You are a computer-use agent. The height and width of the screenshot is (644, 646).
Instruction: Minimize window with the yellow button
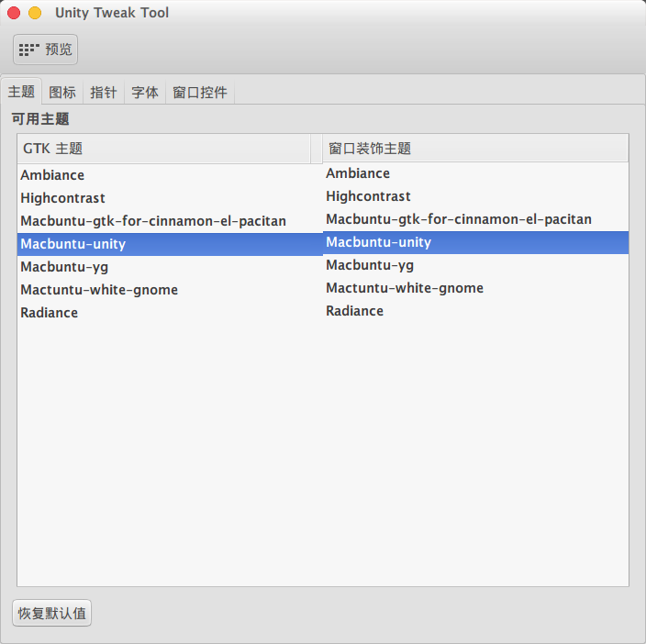click(x=35, y=13)
